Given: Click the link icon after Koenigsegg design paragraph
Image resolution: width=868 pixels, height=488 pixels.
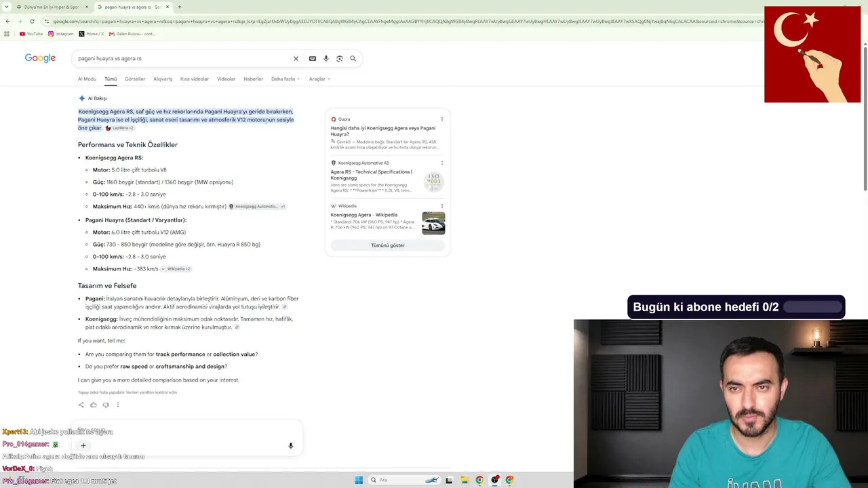Looking at the screenshot, I should pyautogui.click(x=237, y=327).
